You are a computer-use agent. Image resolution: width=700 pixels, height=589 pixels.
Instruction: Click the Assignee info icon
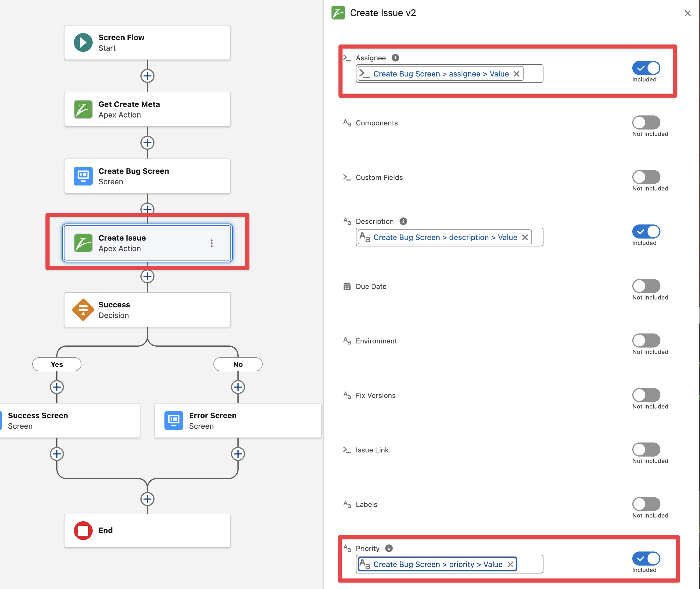click(x=395, y=58)
